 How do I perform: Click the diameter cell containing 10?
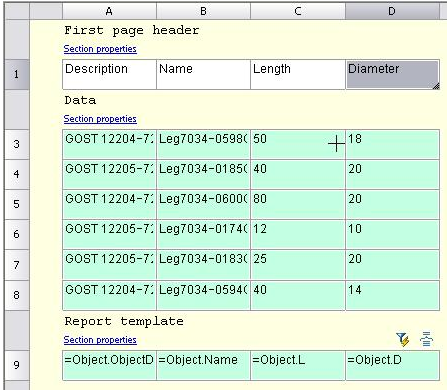tap(392, 234)
